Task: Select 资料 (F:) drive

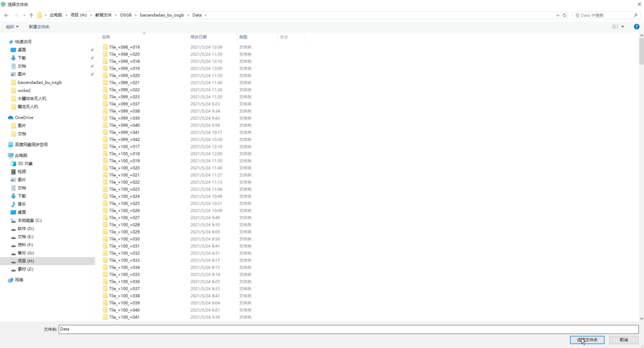Action: tap(26, 244)
